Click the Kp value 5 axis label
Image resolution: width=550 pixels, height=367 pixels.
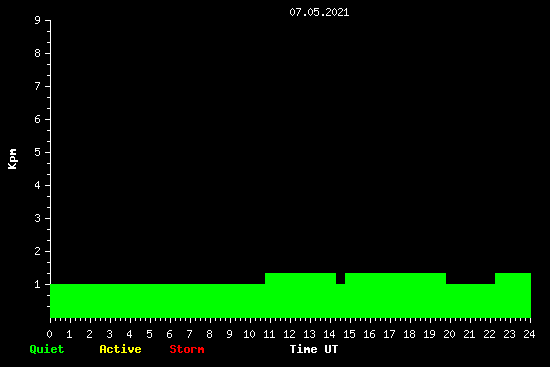(38, 152)
